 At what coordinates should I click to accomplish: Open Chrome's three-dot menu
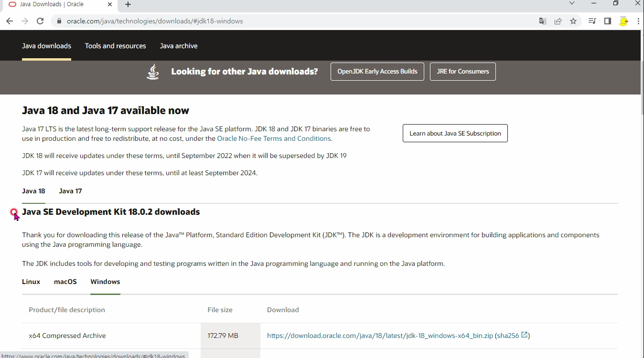(x=638, y=21)
